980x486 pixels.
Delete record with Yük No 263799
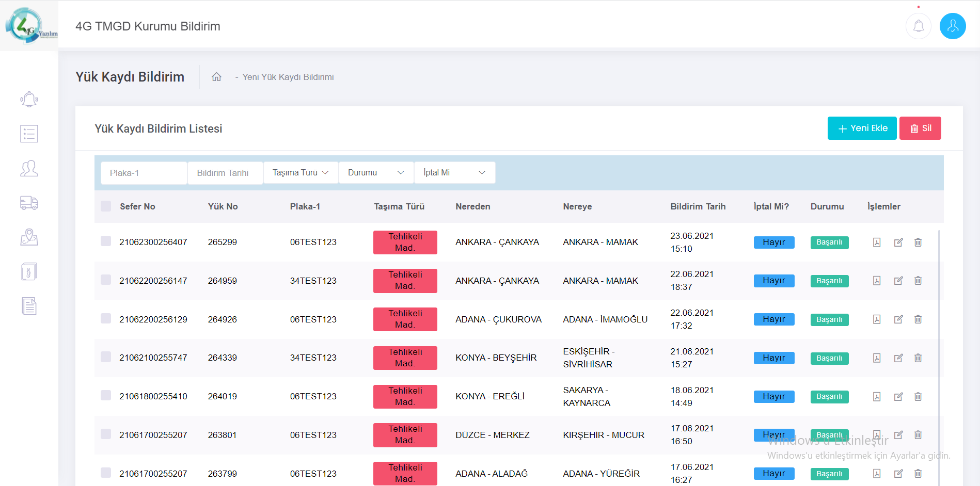tap(918, 474)
